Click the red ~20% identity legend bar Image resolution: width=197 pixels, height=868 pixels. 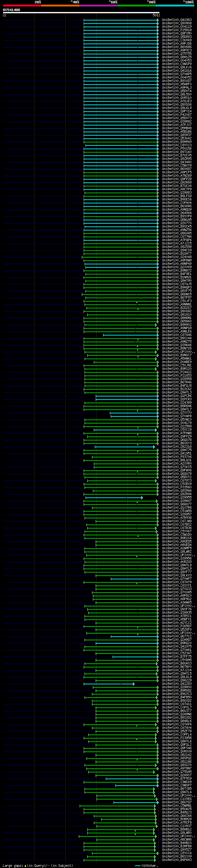[x=22, y=6]
